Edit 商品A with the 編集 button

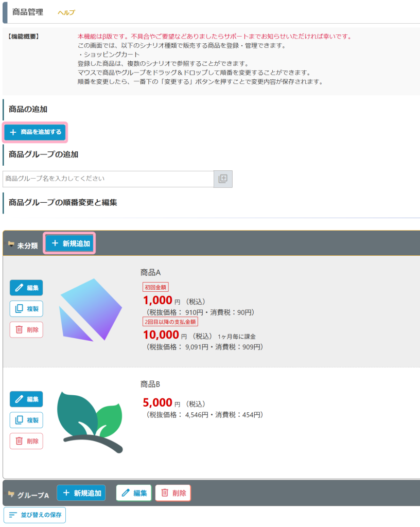click(27, 288)
